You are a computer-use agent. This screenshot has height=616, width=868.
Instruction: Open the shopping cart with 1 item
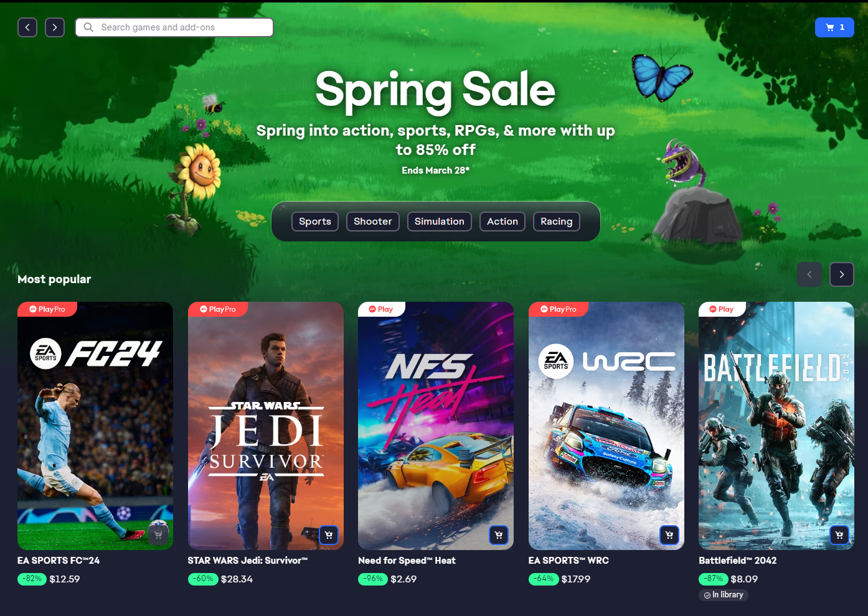pyautogui.click(x=834, y=27)
